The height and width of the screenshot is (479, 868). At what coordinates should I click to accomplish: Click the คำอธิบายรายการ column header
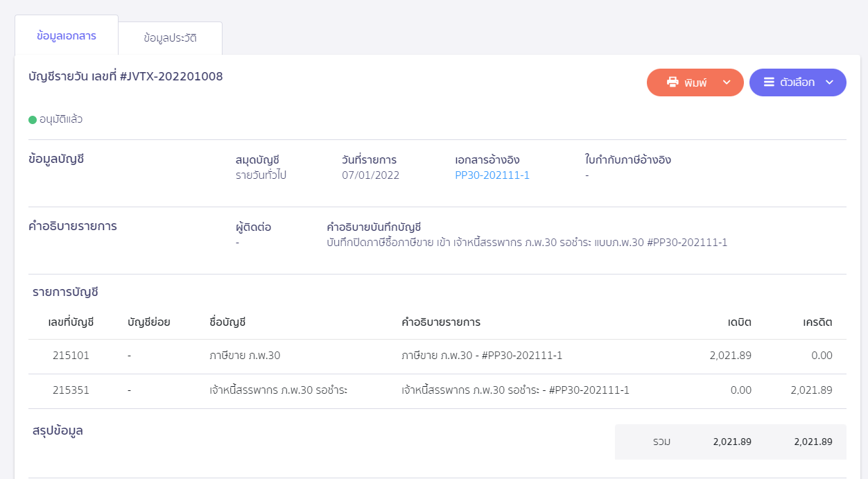coord(441,322)
